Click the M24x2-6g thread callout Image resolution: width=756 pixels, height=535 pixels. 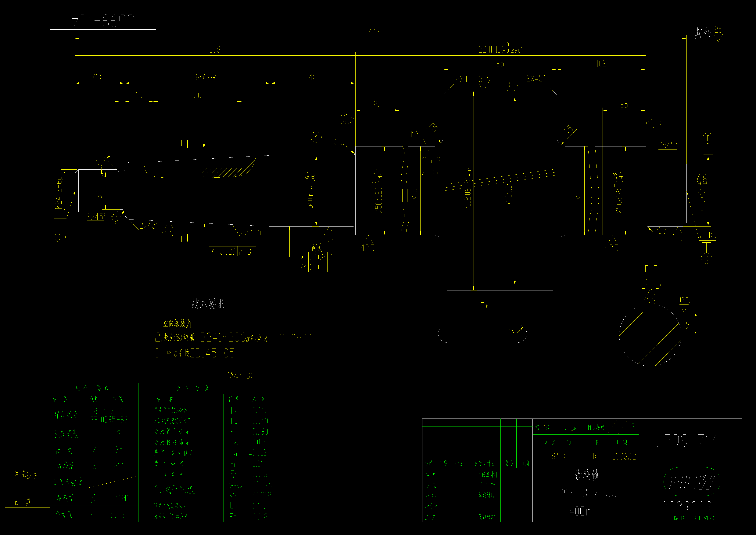pos(59,193)
